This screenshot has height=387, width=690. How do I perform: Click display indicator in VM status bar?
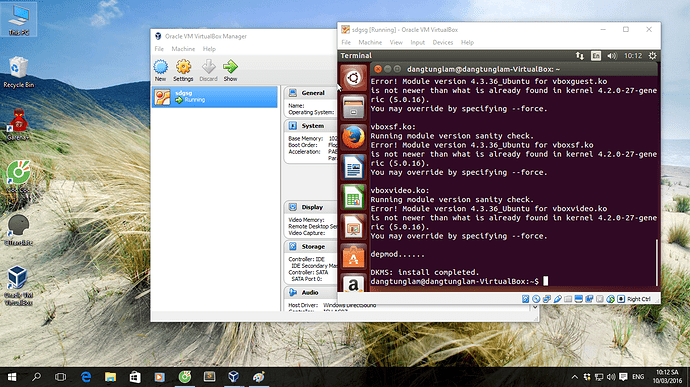(x=579, y=299)
